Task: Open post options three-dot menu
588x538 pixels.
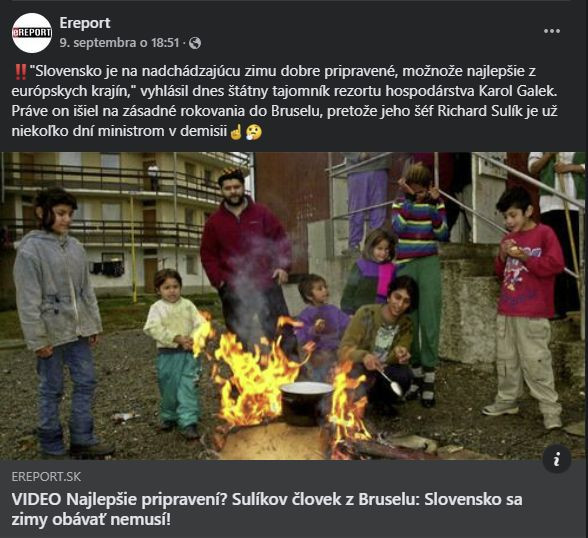Action: [552, 31]
